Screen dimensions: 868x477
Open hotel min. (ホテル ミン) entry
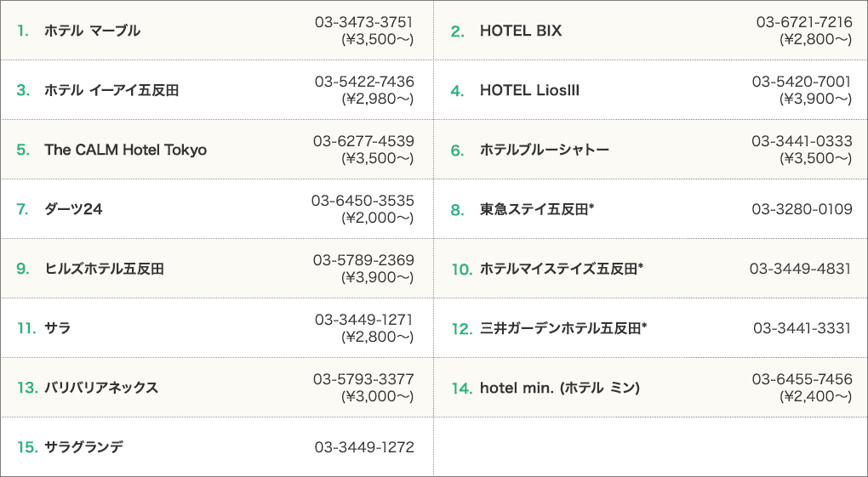coord(560,388)
